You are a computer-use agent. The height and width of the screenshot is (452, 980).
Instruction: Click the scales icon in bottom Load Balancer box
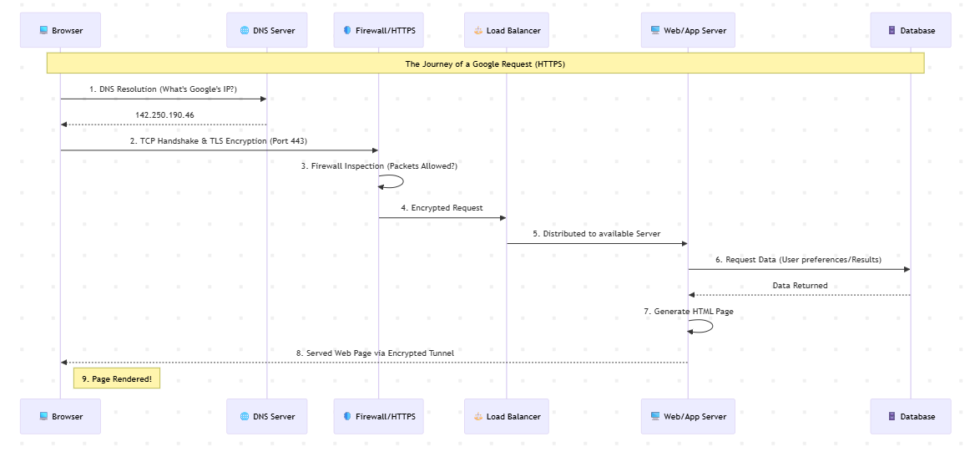(x=478, y=416)
